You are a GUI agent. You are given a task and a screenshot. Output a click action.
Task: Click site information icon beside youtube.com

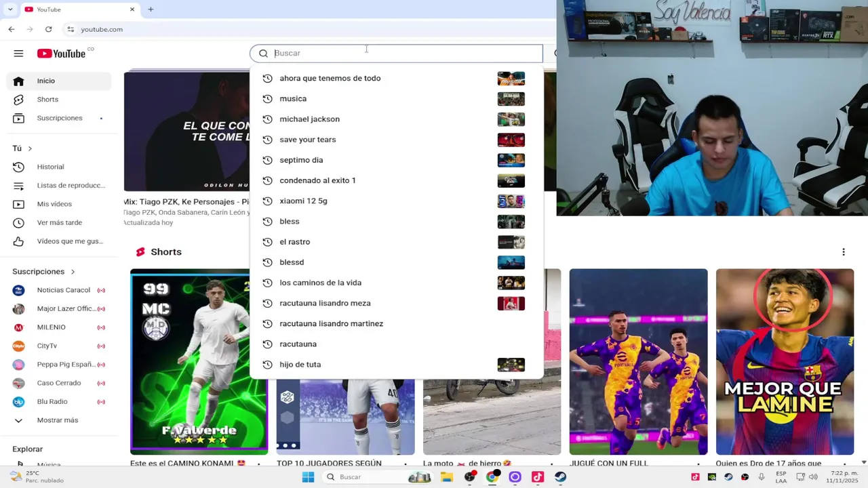(71, 29)
